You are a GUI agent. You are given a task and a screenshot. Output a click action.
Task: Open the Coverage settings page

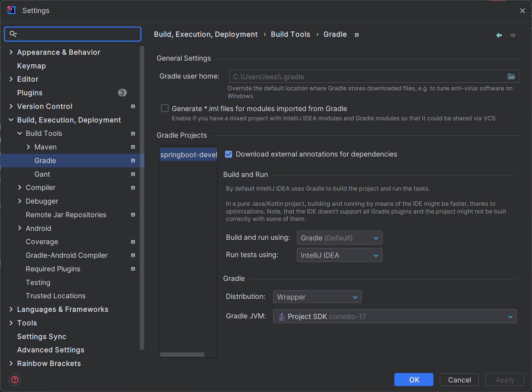(42, 242)
